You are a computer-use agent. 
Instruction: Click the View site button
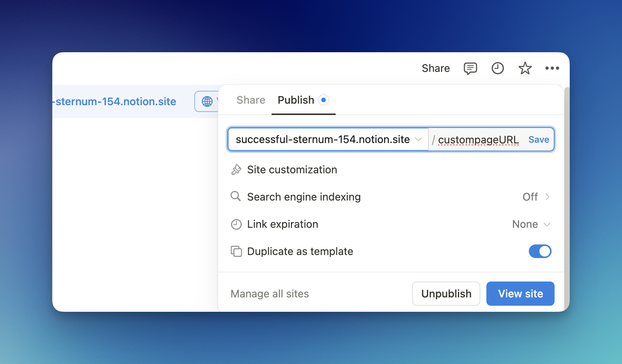[x=520, y=294]
